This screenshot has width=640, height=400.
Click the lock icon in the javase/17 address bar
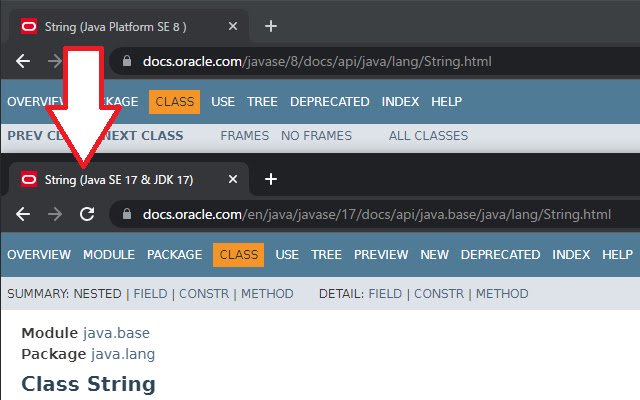point(127,214)
